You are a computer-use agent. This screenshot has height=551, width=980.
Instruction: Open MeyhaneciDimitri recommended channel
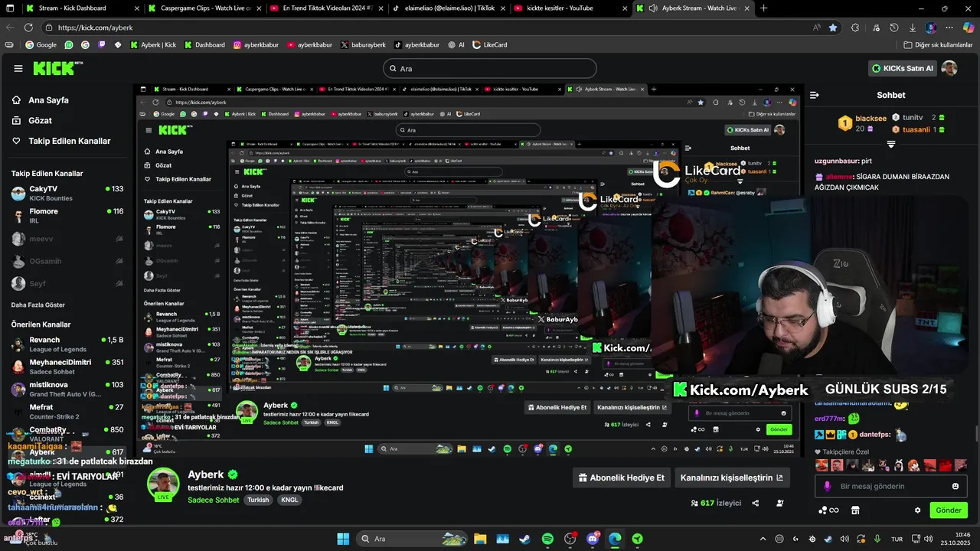(x=67, y=367)
